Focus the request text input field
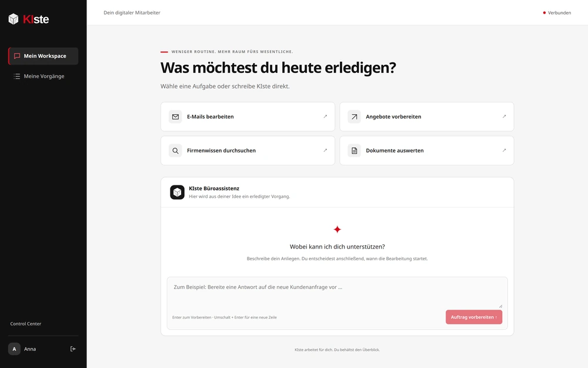The height and width of the screenshot is (368, 588). pos(337,293)
